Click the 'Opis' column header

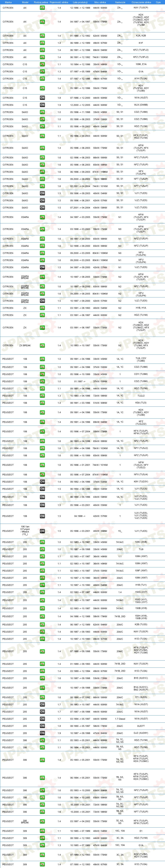tap(158, 2)
